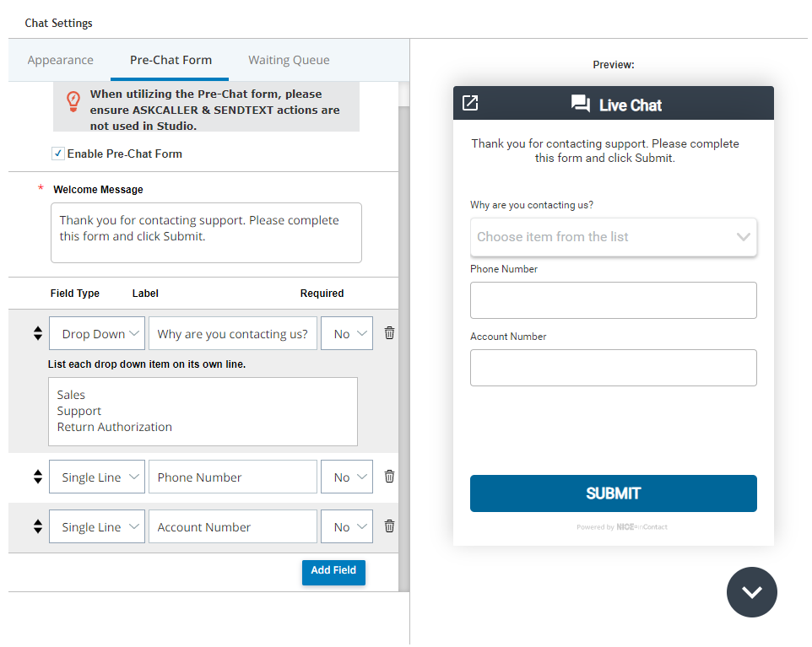Delete the Account Number field row
Viewport: 812px width, 647px height.
[x=389, y=526]
